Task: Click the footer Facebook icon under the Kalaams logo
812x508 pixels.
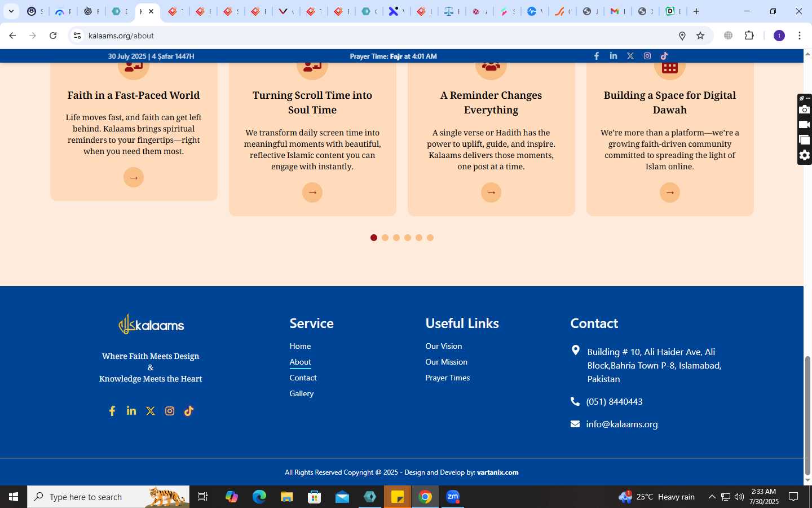Action: coord(112,411)
